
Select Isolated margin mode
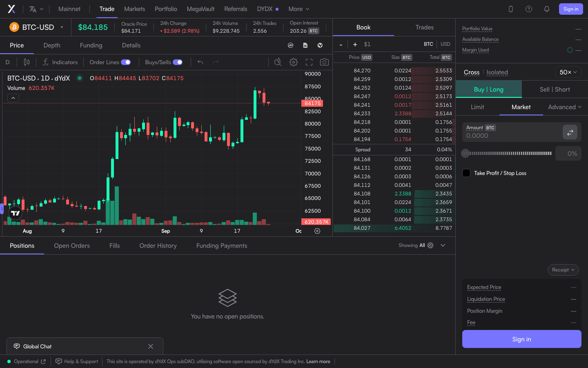[x=497, y=72]
